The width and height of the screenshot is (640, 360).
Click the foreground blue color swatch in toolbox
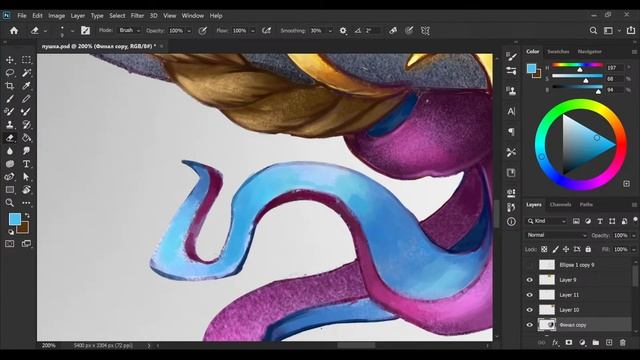tap(15, 219)
